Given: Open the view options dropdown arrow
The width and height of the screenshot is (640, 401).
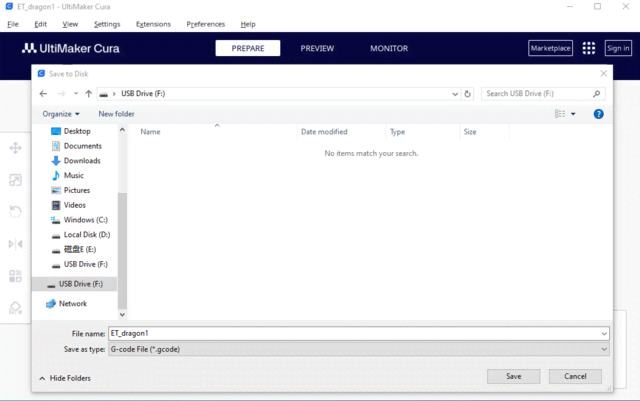Looking at the screenshot, I should pos(573,114).
